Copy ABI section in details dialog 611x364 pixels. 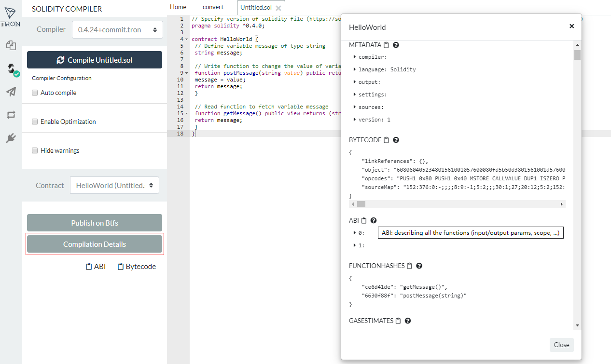(364, 221)
